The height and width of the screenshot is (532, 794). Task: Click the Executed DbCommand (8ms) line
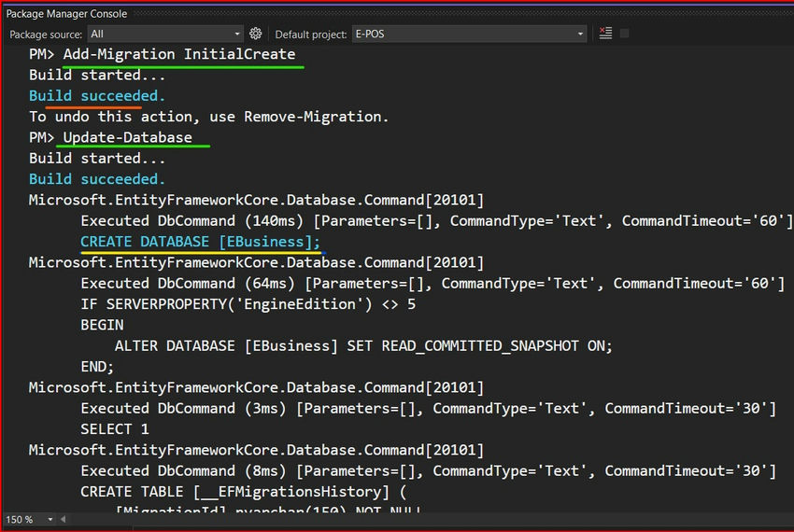[428, 470]
